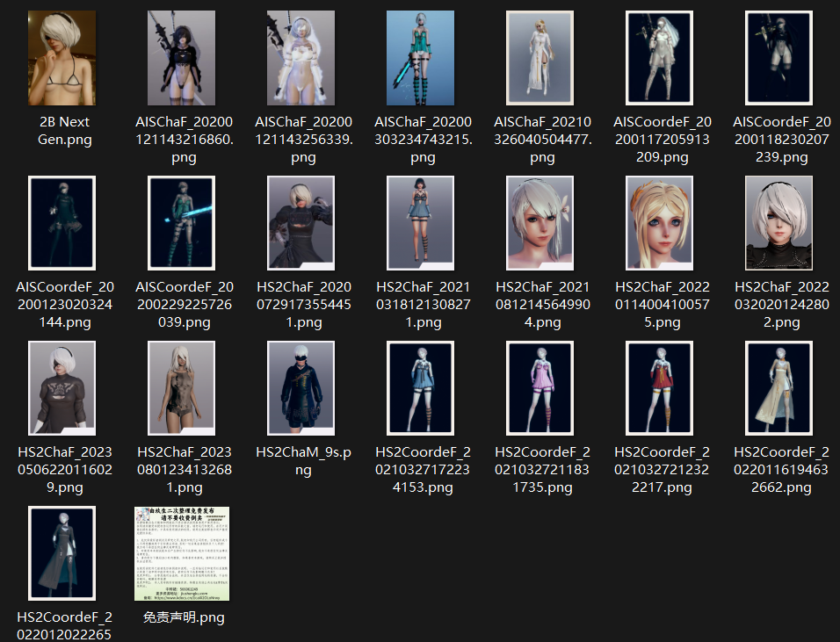Open the 免责声明.png disclaimer image

182,553
